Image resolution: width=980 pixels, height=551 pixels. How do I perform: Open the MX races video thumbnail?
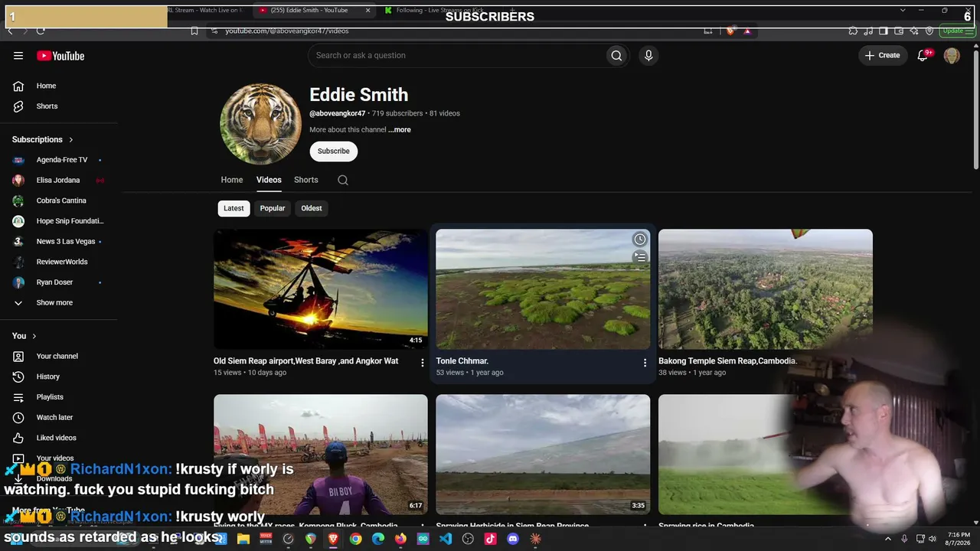(321, 455)
